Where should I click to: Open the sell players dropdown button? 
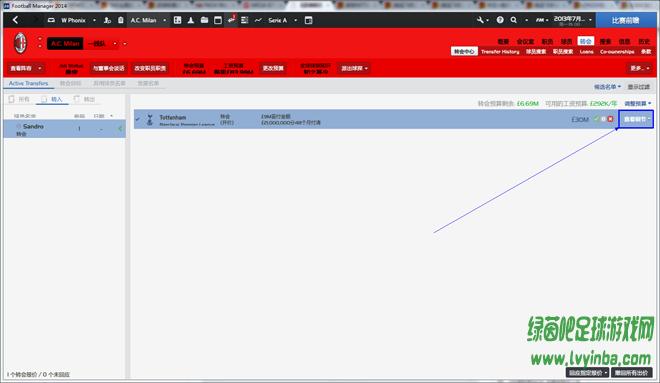tap(354, 68)
